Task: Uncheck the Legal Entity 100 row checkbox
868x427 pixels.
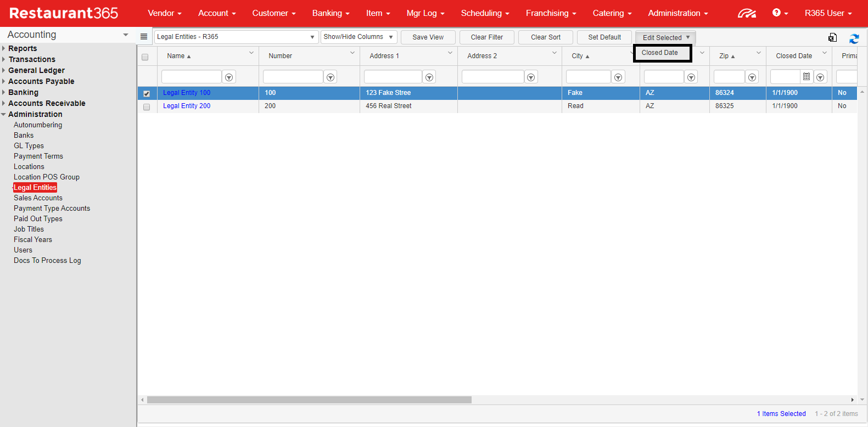Action: (147, 94)
